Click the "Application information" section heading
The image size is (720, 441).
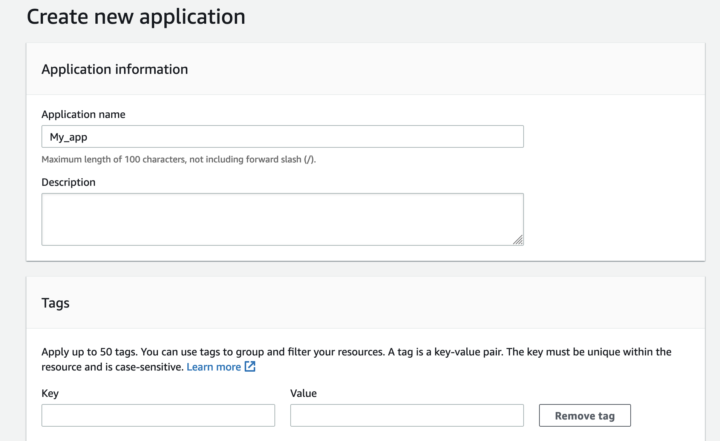[x=114, y=69]
